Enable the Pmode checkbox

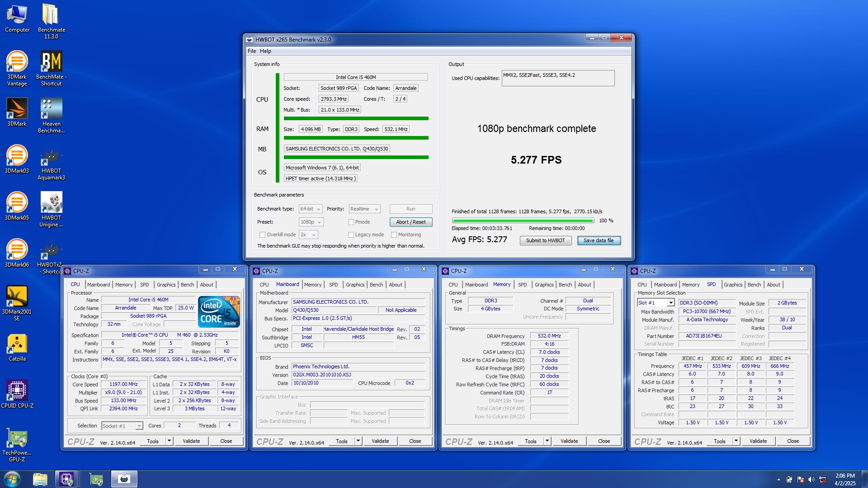[351, 222]
